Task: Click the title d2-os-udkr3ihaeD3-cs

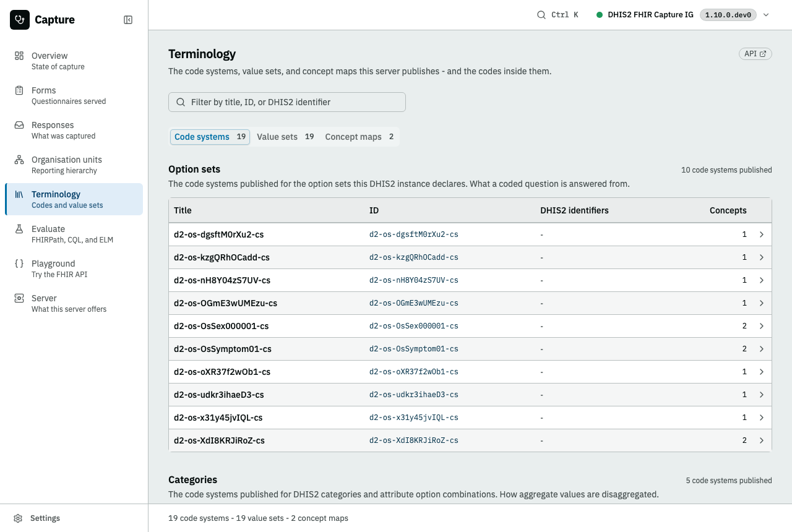Action: pos(219,395)
